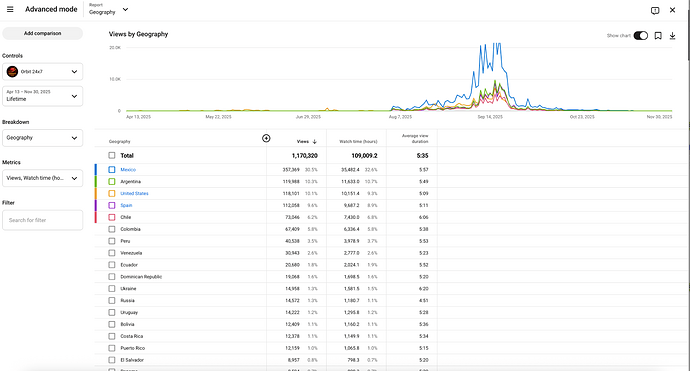
Task: Download the report data
Action: [x=672, y=36]
